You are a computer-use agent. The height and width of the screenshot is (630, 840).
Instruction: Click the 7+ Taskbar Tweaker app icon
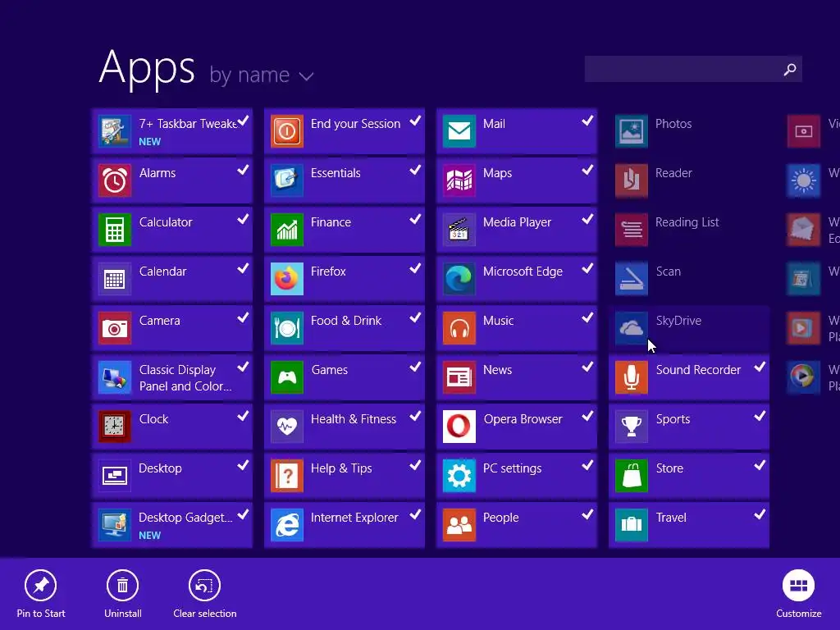click(115, 131)
